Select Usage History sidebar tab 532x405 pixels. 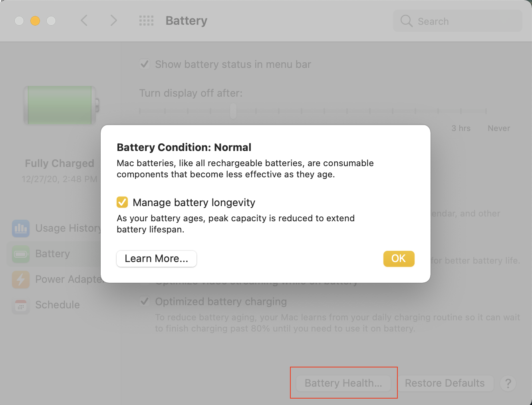click(68, 228)
